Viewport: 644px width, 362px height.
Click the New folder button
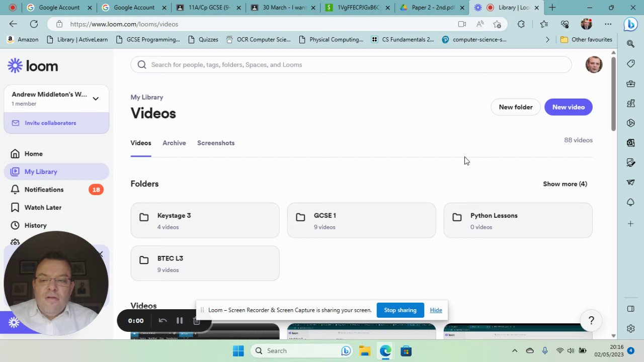click(x=516, y=107)
